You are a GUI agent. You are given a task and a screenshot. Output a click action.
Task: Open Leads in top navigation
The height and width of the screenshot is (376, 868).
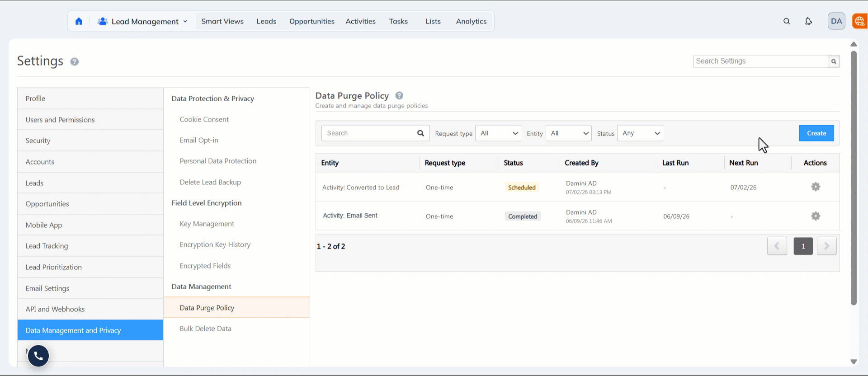[266, 21]
